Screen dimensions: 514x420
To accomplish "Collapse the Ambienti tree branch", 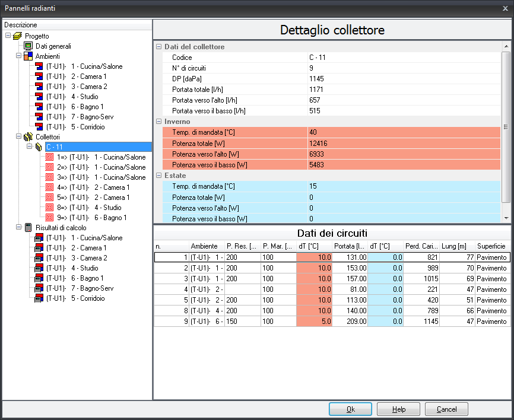I will 19,56.
